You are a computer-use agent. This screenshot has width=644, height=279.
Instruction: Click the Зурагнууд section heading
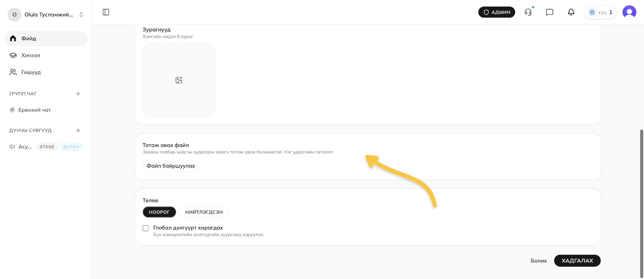click(x=156, y=30)
